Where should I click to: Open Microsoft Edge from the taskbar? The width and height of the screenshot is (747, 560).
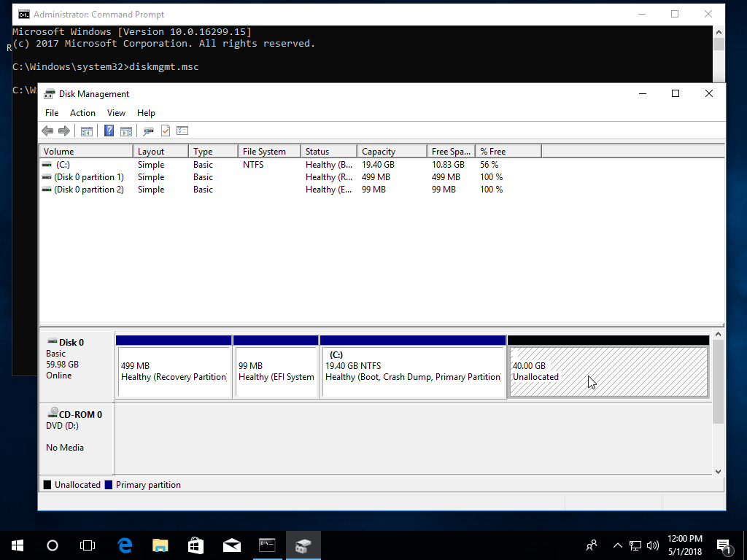click(125, 545)
